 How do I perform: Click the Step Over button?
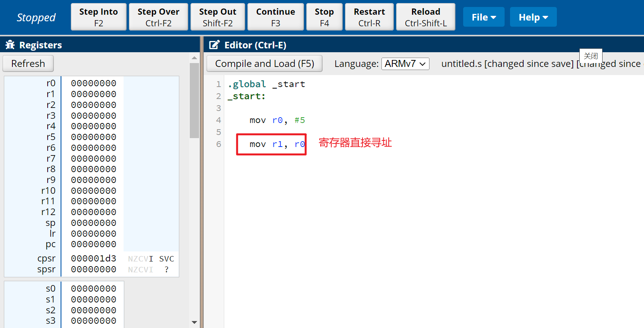tap(158, 17)
